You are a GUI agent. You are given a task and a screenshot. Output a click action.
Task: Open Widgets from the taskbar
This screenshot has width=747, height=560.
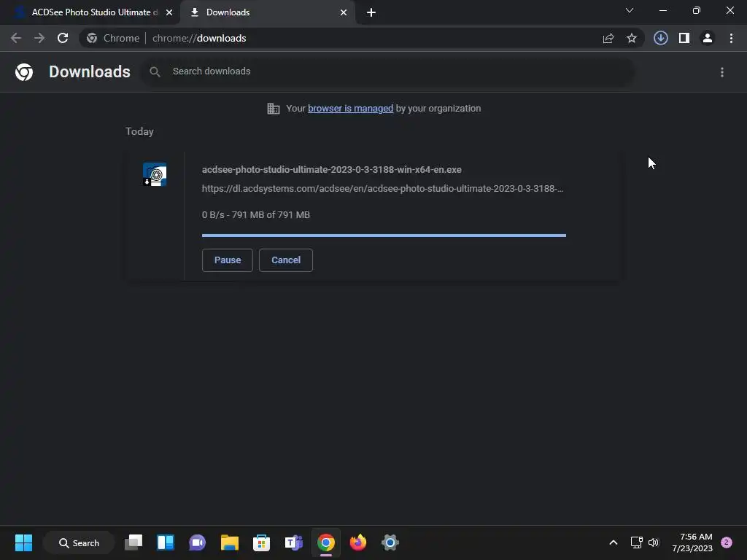point(166,542)
